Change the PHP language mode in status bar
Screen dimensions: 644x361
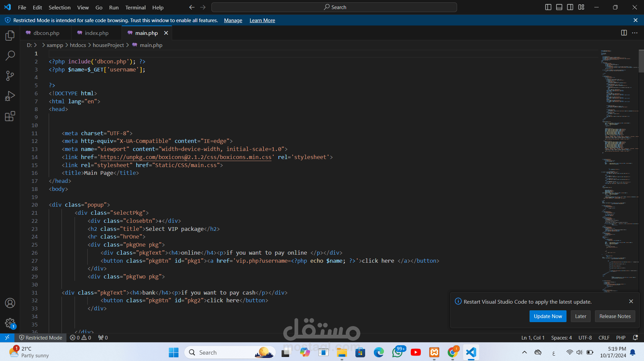[x=621, y=338]
